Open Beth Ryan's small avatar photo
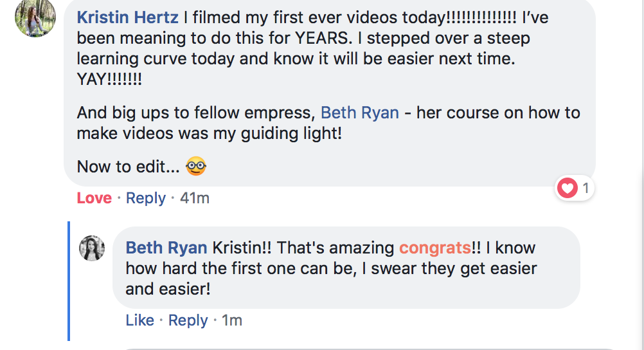 [x=91, y=248]
